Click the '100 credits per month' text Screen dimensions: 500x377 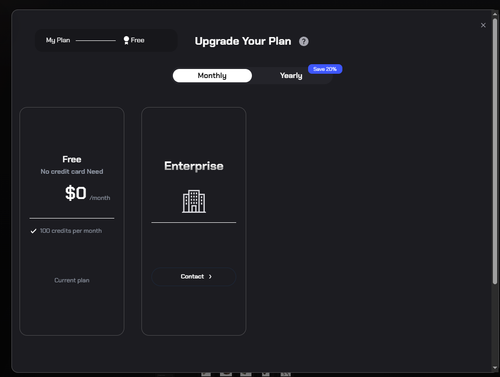coord(71,231)
